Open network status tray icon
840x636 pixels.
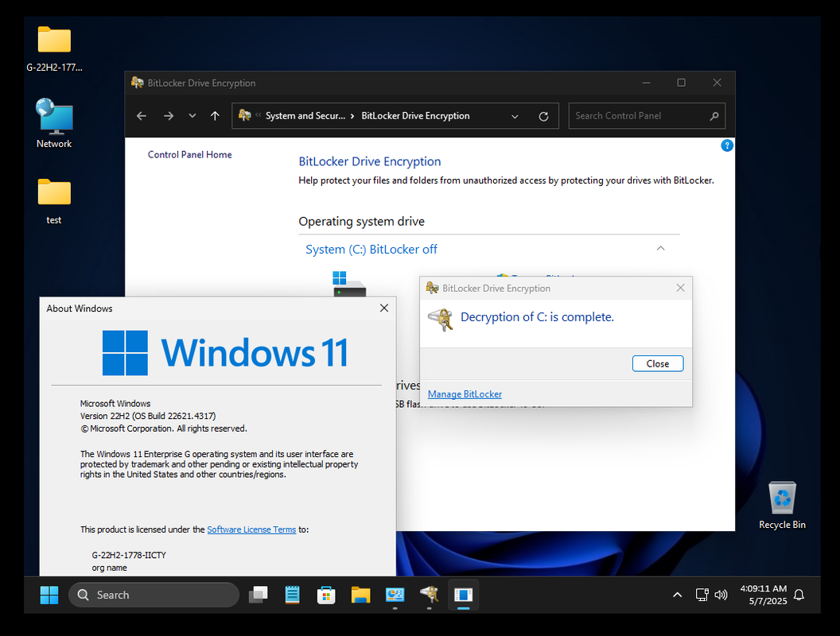702,595
